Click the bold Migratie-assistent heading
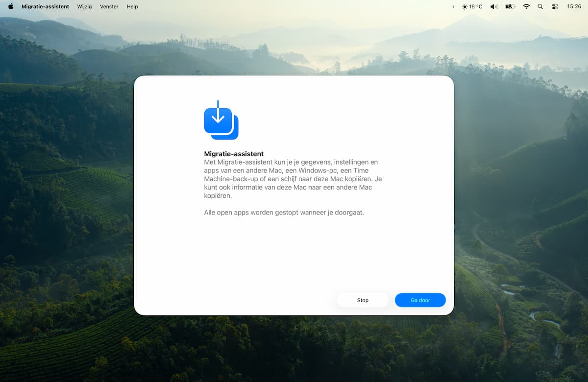 pos(234,154)
